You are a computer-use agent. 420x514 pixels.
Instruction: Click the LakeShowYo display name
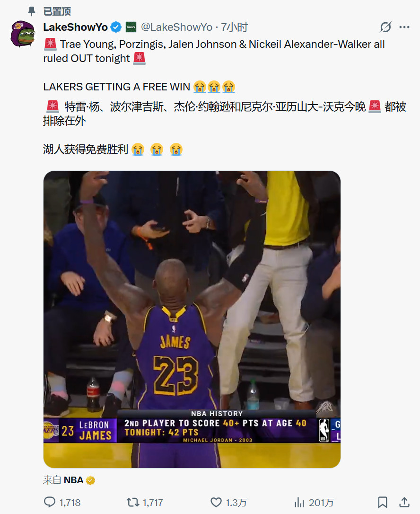click(75, 27)
